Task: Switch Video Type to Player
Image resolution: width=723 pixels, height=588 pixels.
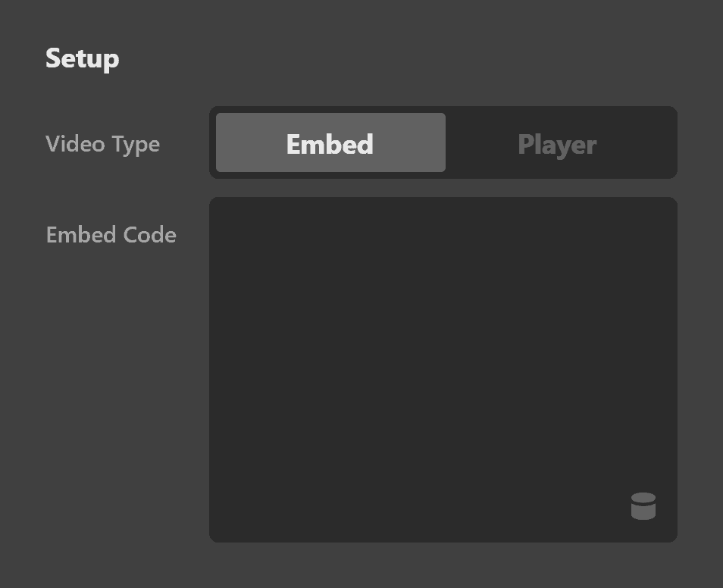Action: 557,144
